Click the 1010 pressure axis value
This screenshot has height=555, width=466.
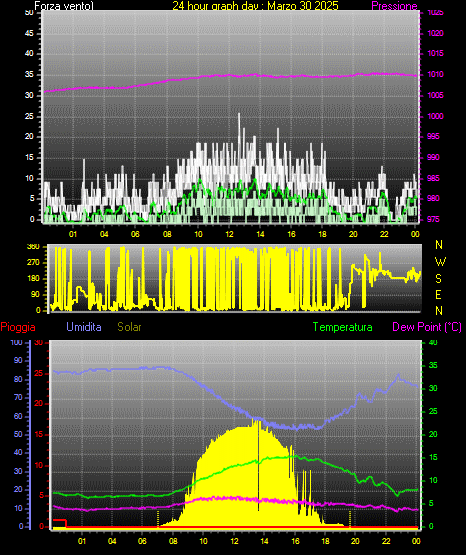coord(435,74)
